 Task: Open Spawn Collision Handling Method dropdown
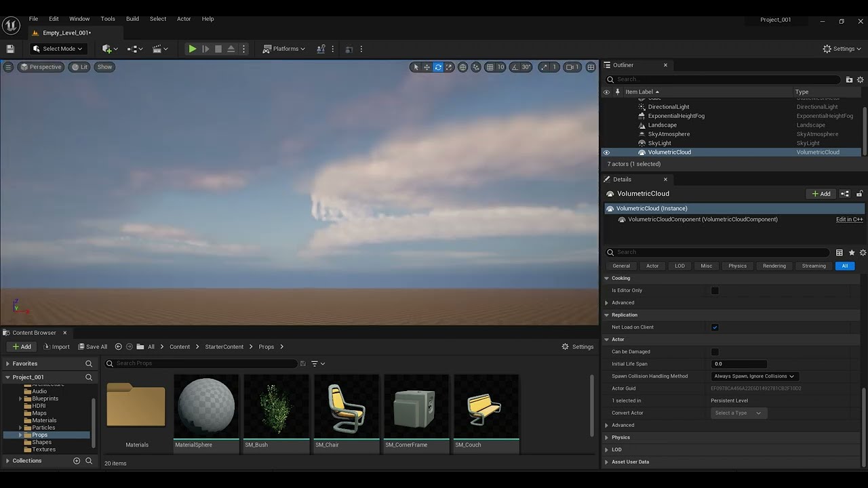(754, 376)
